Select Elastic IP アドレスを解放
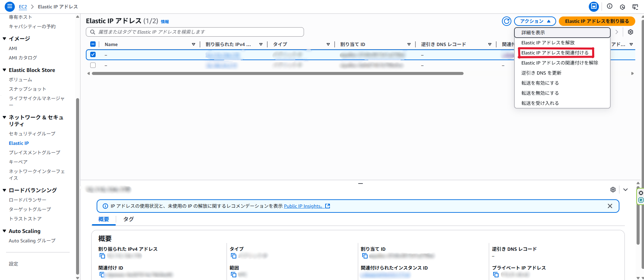 [562, 43]
